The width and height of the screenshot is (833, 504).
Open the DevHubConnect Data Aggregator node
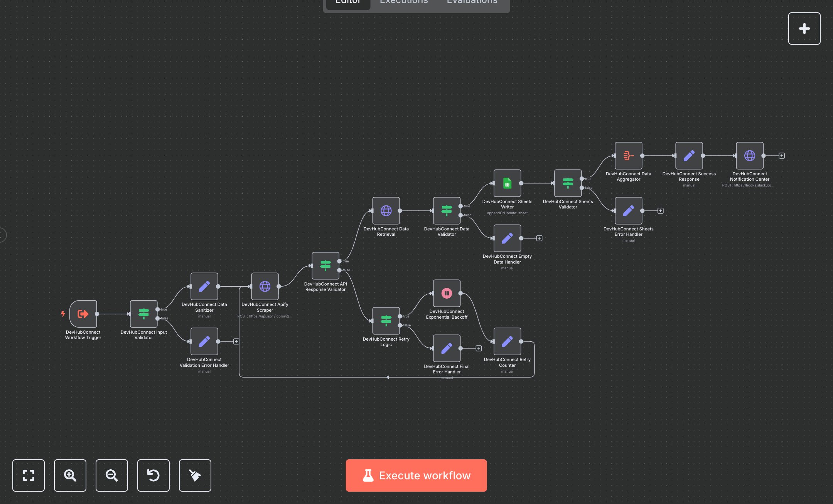coord(628,156)
